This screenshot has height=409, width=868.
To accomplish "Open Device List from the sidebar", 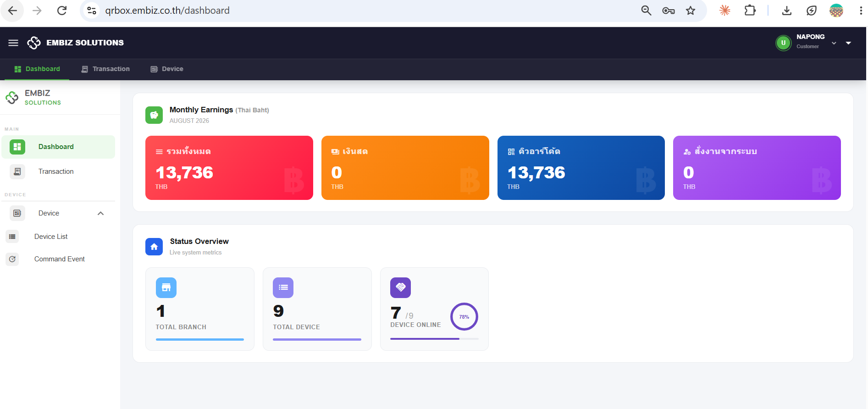I will (58, 237).
